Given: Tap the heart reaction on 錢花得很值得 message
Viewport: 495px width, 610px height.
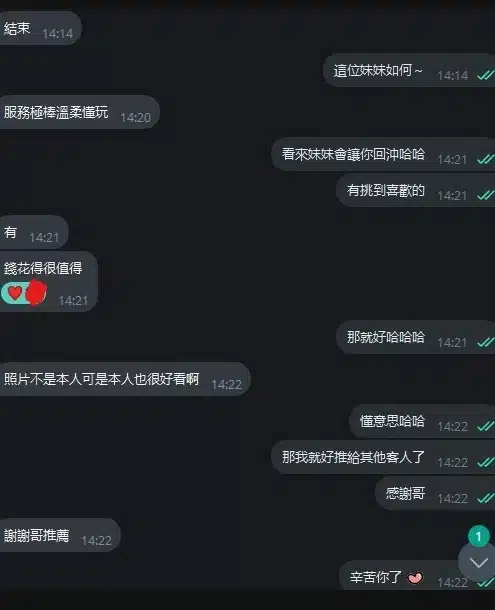Looking at the screenshot, I should tap(15, 293).
